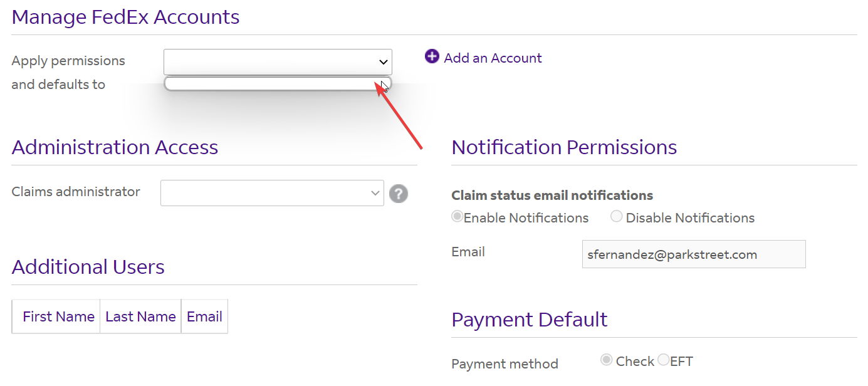This screenshot has width=868, height=386.
Task: Click the Add an Account link
Action: (x=493, y=58)
